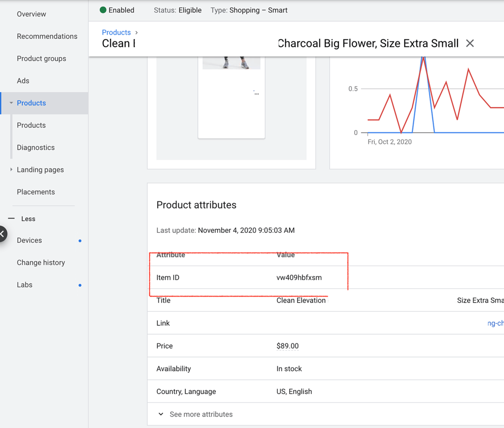Click the product link URL value
Viewport: 504px width, 428px height.
pos(495,323)
